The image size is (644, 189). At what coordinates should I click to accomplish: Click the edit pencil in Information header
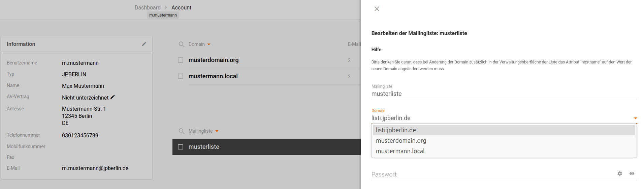click(144, 44)
